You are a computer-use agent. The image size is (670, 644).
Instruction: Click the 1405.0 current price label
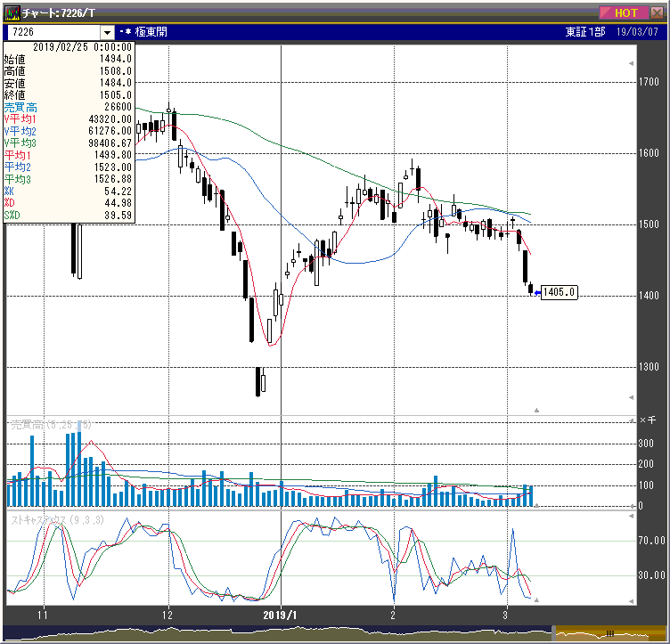pyautogui.click(x=559, y=292)
